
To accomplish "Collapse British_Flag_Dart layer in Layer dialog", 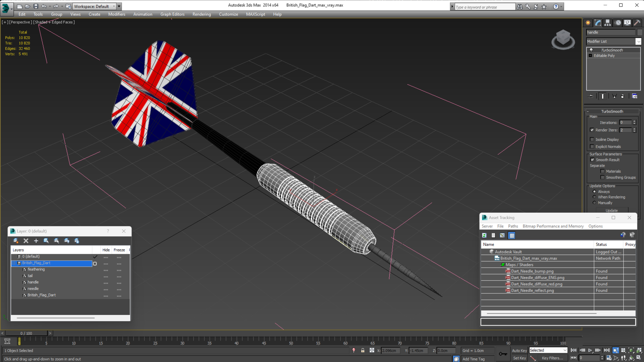I will (14, 263).
